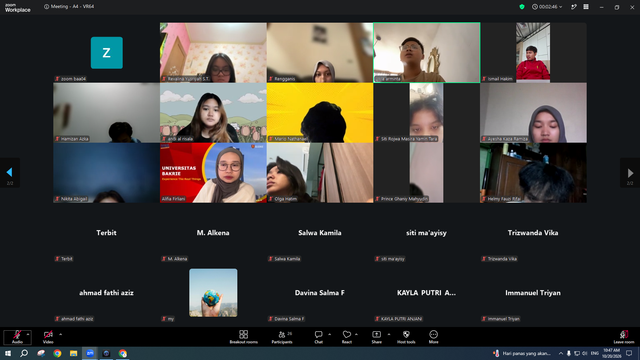Expand chat options arrow
This screenshot has width=640, height=360.
pyautogui.click(x=329, y=334)
